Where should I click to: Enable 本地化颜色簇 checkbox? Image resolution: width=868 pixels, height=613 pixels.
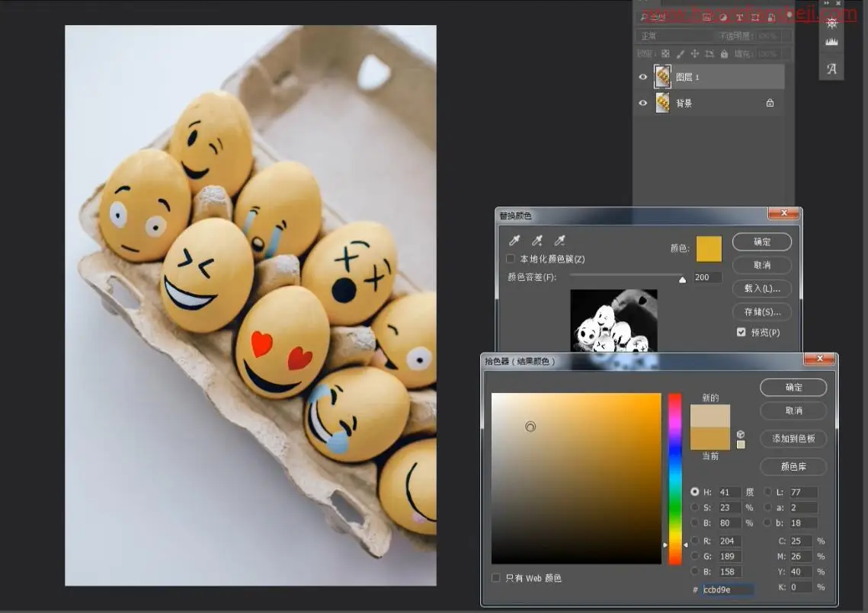(511, 258)
